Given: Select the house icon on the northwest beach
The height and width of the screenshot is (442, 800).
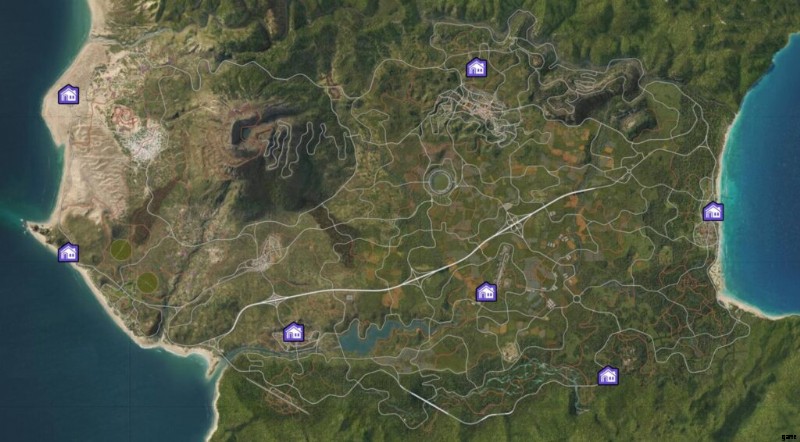Looking at the screenshot, I should 68,94.
